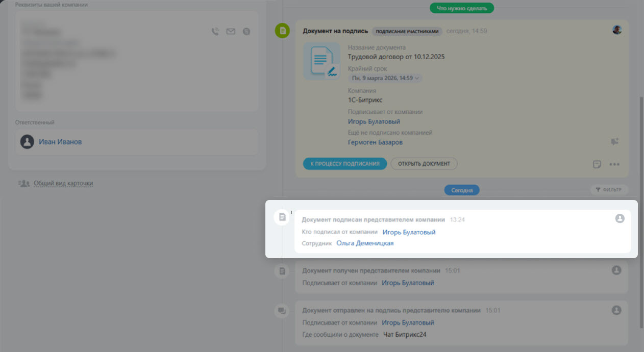This screenshot has width=644, height=352.
Task: Click the green document icon on the timeline
Action: pyautogui.click(x=282, y=31)
